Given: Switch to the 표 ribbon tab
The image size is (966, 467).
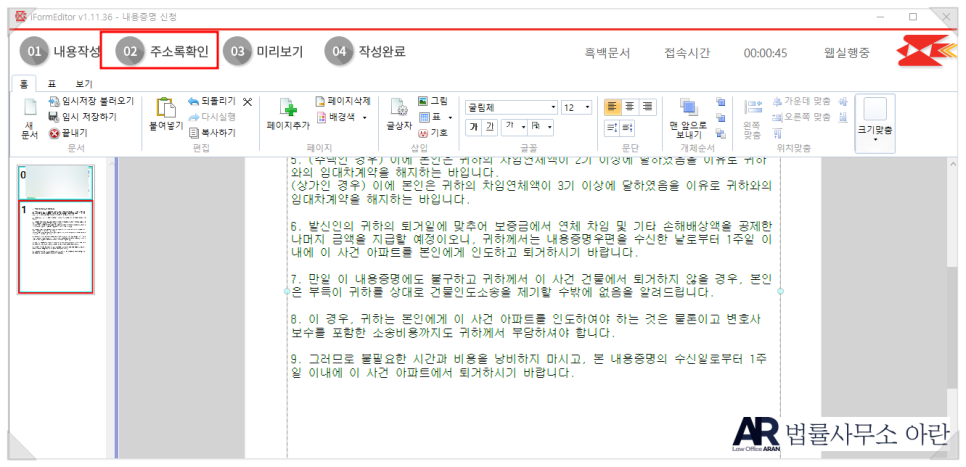Looking at the screenshot, I should coord(52,84).
